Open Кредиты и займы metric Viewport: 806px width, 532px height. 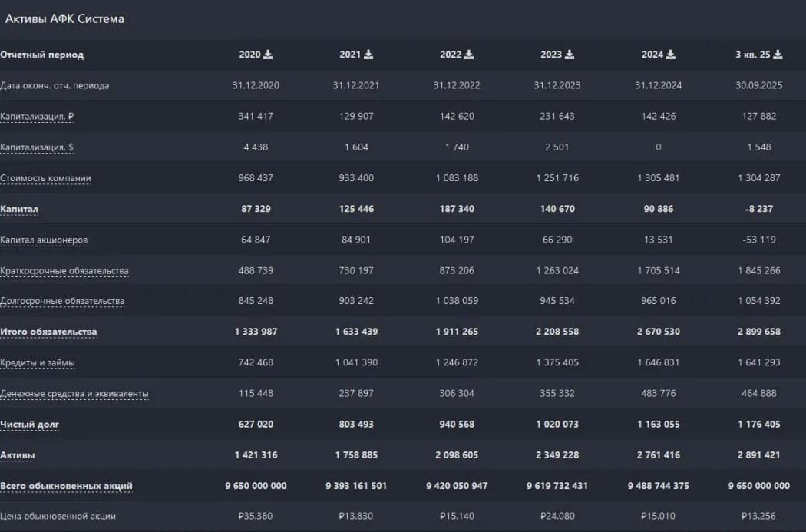(x=38, y=362)
